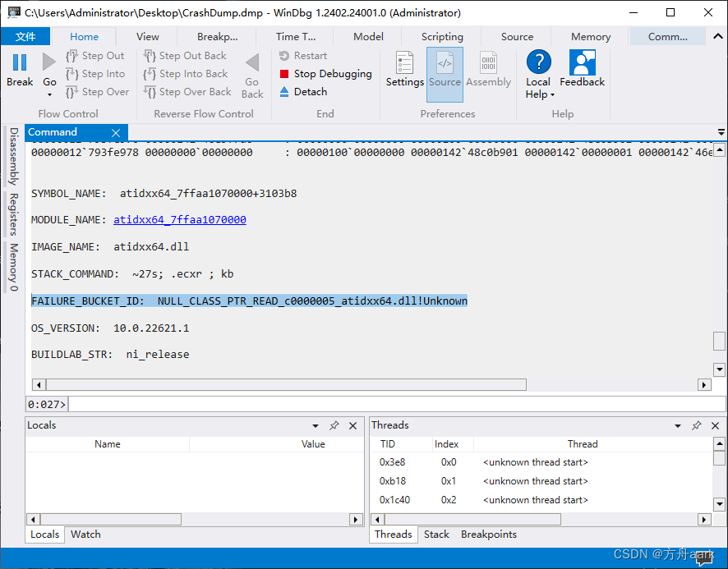This screenshot has height=569, width=728.
Task: Click Step Into in Flow Control
Action: (x=95, y=74)
